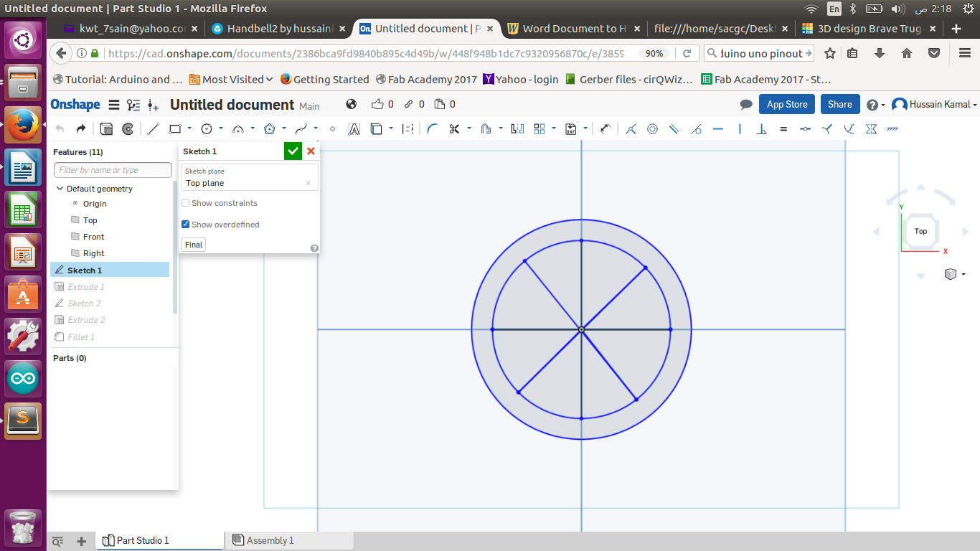
Task: Open Arduino IDE from the dock
Action: coord(23,379)
